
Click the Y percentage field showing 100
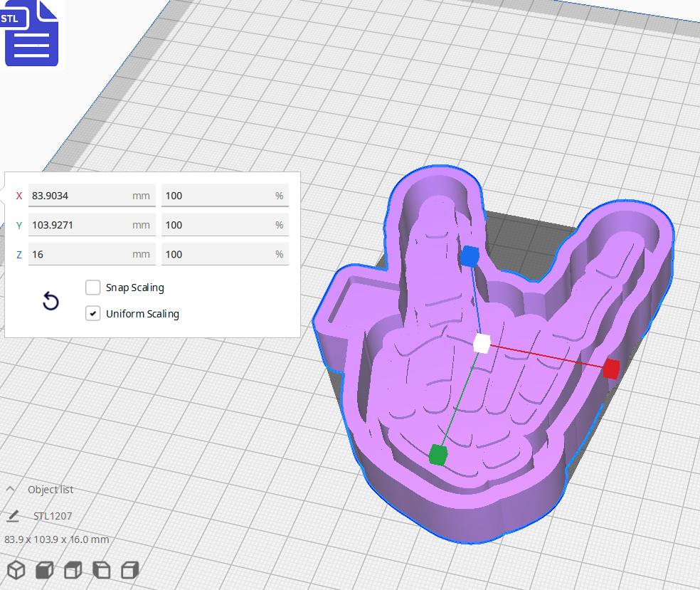coord(225,224)
